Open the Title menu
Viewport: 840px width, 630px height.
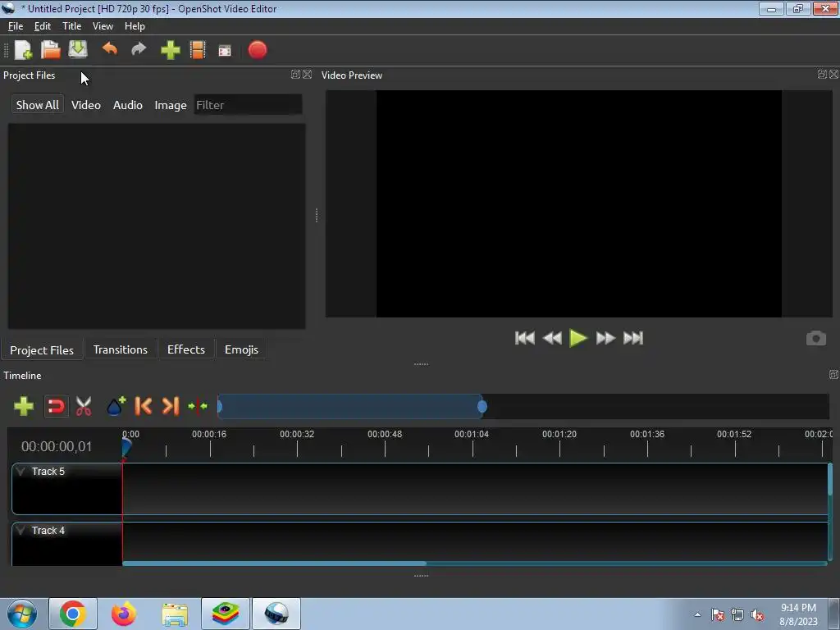pyautogui.click(x=72, y=25)
